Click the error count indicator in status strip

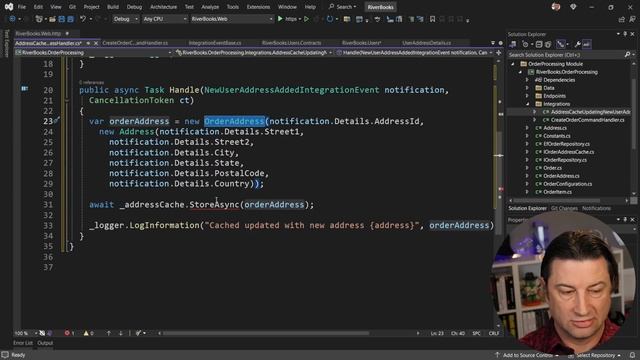(69, 333)
